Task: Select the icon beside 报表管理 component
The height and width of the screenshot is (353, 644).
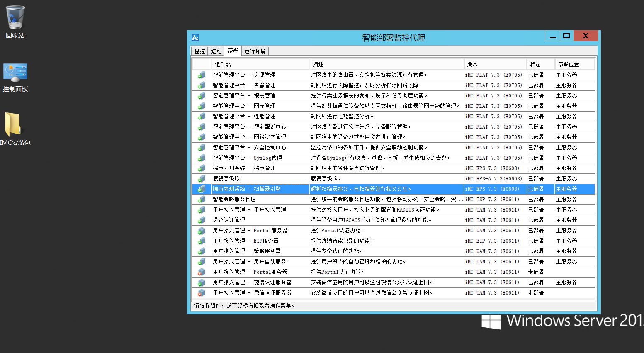Action: pos(202,96)
